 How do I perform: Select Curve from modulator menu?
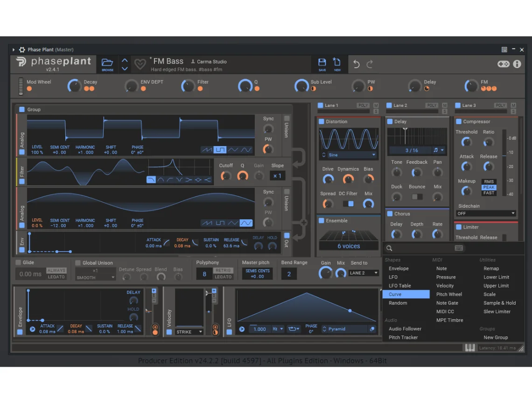tap(406, 294)
